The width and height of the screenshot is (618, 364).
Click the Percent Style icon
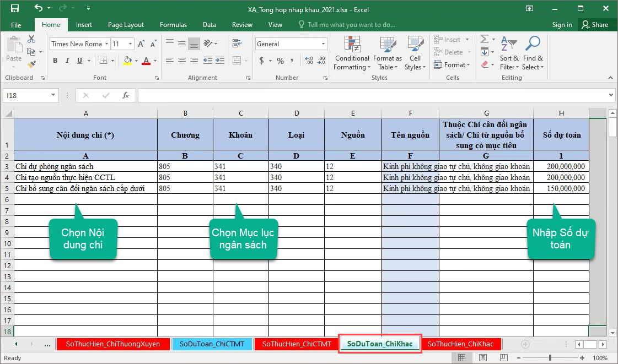pos(280,61)
